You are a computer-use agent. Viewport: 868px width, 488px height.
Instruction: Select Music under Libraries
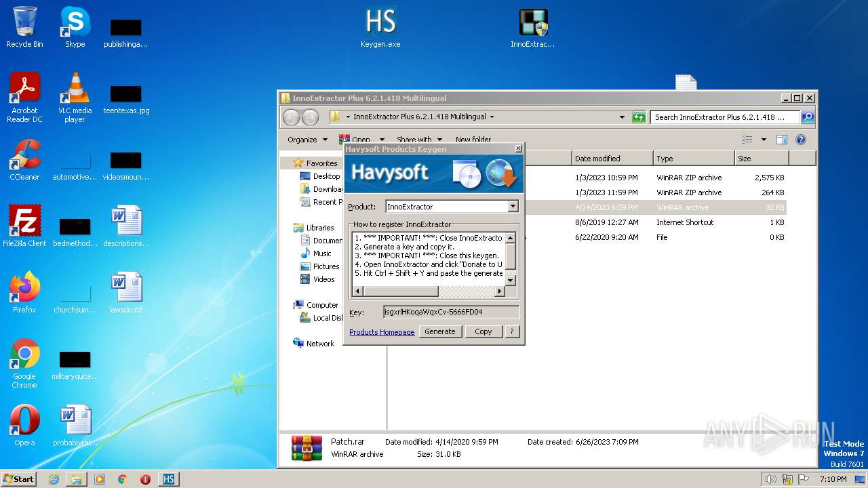(322, 253)
